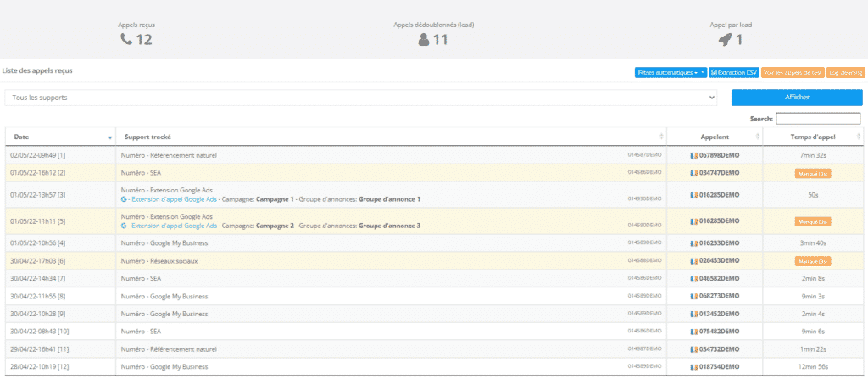The width and height of the screenshot is (868, 379).
Task: Focus the Search input field
Action: coord(818,119)
